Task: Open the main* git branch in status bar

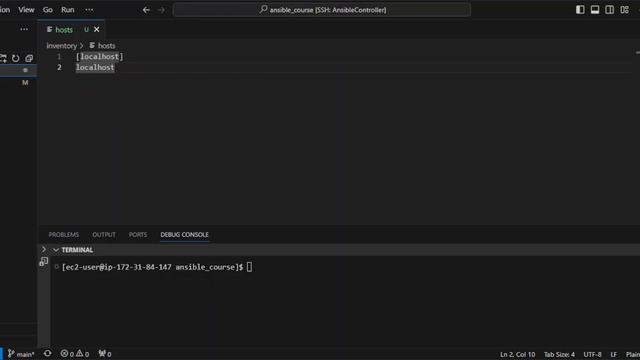Action: coord(21,354)
